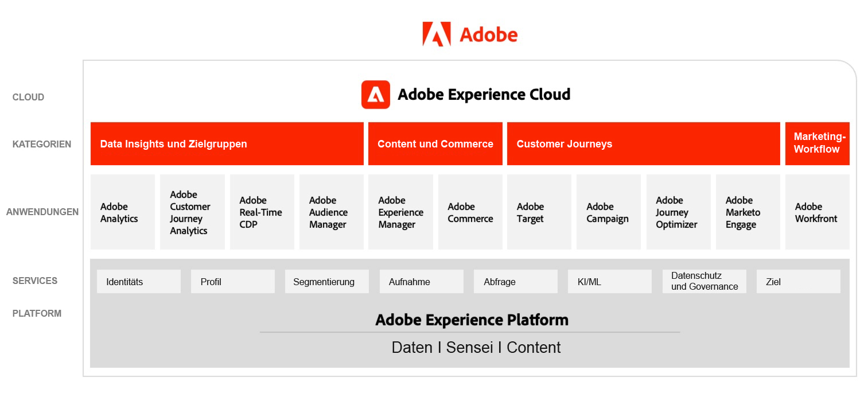Click the Adobe Experience Cloud logo icon
The image size is (868, 393).
point(375,95)
